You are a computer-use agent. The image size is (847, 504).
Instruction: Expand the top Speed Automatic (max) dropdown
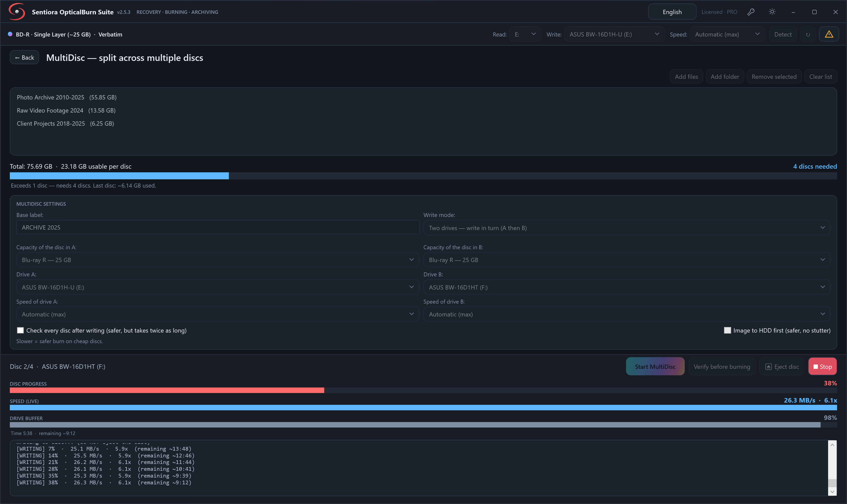click(x=727, y=34)
